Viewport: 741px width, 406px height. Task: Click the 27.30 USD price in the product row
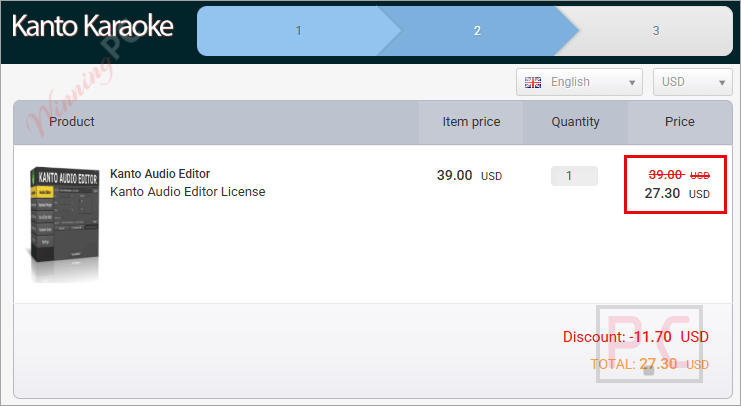(677, 193)
